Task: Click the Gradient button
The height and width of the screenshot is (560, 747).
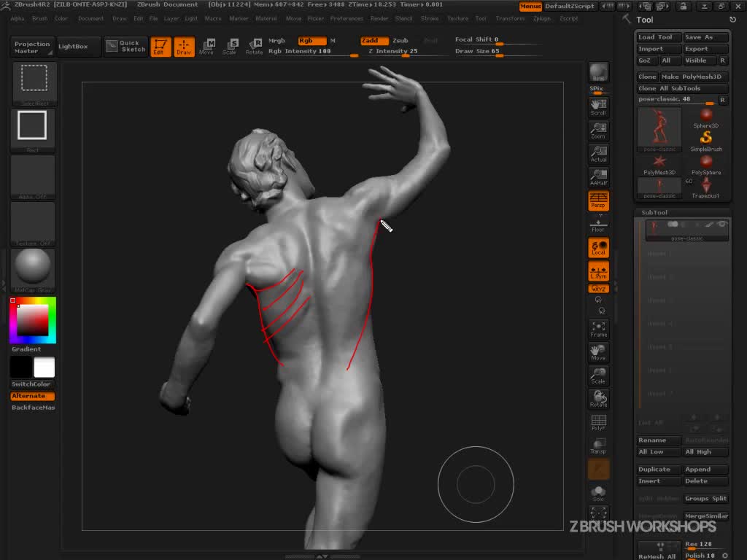Action: pyautogui.click(x=26, y=349)
